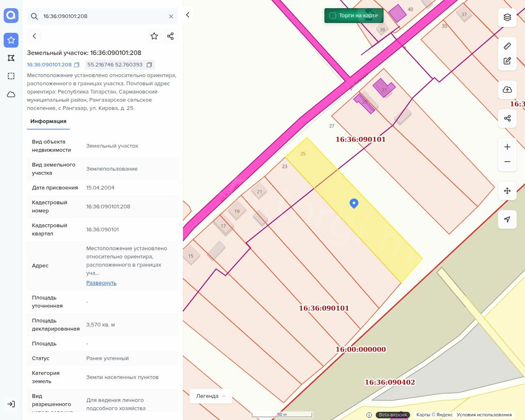Open the rectangular area selection tool
Image resolution: width=525 pixels, height=420 pixels.
pyautogui.click(x=11, y=76)
